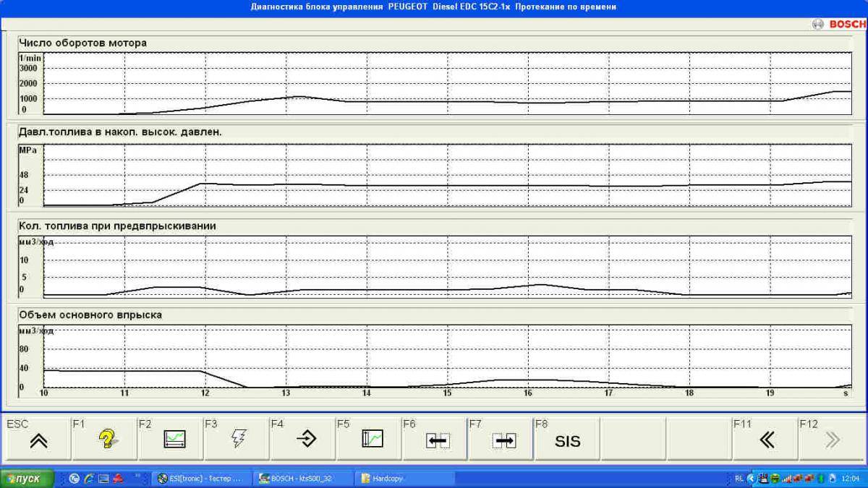Viewport: 868px width, 488px height.
Task: Click the F4 arrow-into-diamond icon
Action: pyautogui.click(x=306, y=439)
